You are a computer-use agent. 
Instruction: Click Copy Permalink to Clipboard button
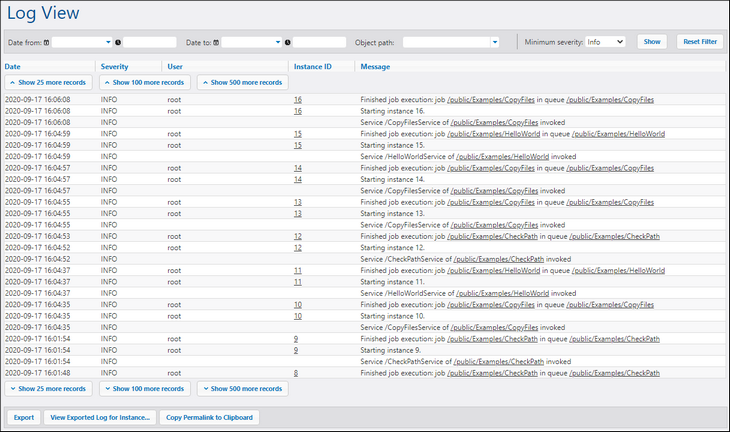tap(210, 418)
